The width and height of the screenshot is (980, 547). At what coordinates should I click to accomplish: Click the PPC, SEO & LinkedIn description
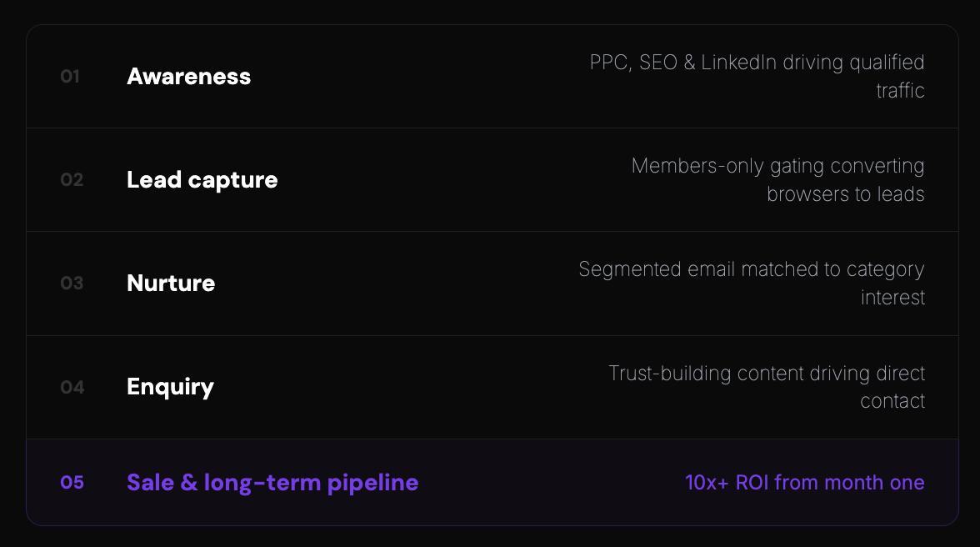point(757,76)
